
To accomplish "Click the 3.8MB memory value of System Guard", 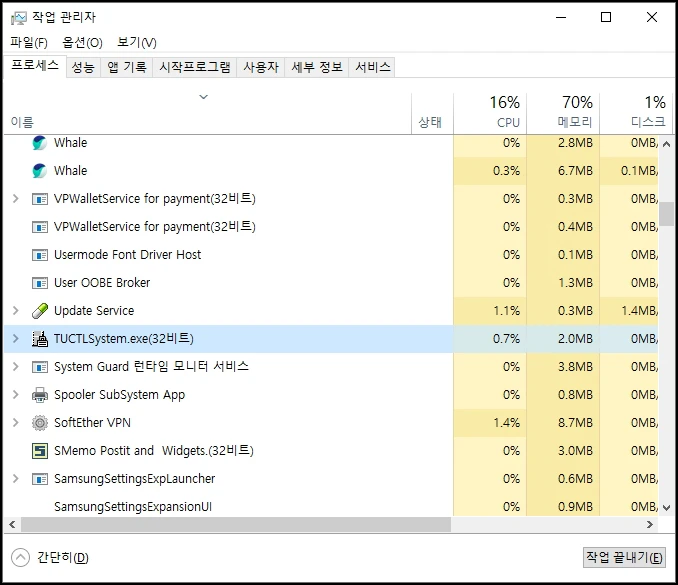I will [575, 367].
